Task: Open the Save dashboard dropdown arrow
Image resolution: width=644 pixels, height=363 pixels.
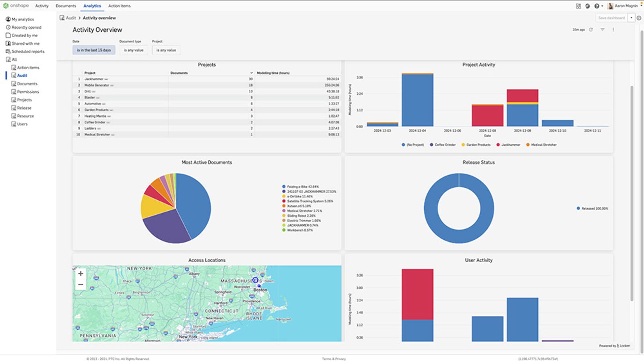Action: [630, 18]
